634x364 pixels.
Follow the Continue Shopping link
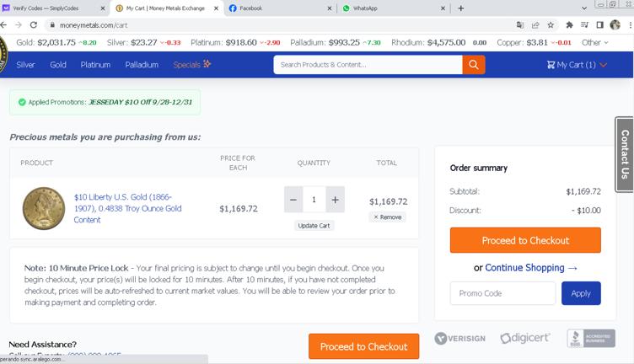pos(531,268)
